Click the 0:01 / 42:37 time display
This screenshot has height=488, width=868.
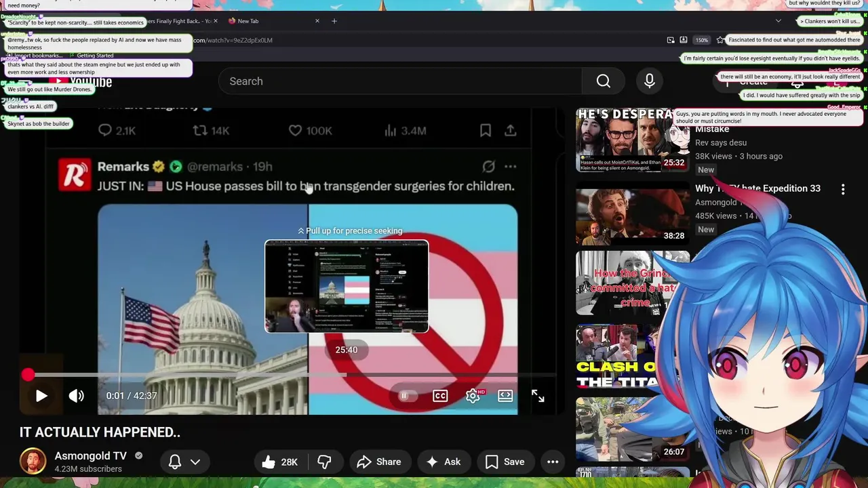pos(132,396)
